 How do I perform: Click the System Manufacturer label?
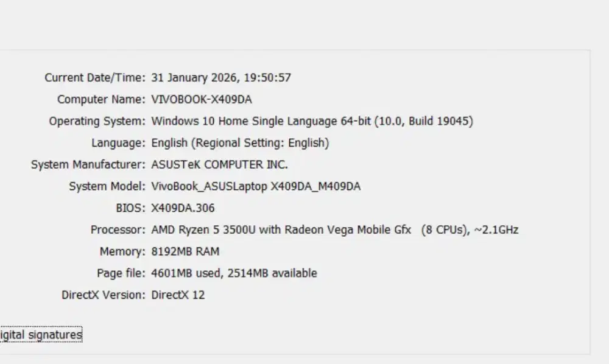click(88, 165)
